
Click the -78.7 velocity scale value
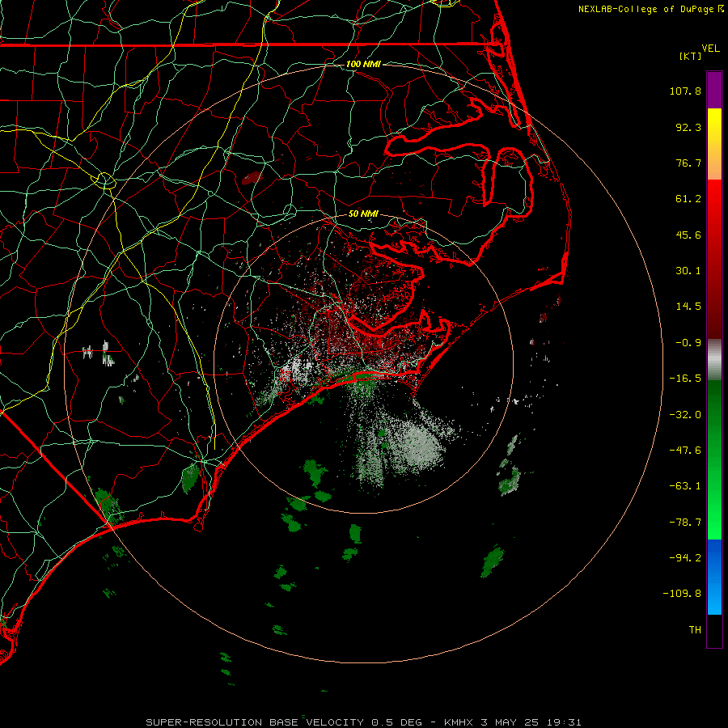[x=685, y=523]
